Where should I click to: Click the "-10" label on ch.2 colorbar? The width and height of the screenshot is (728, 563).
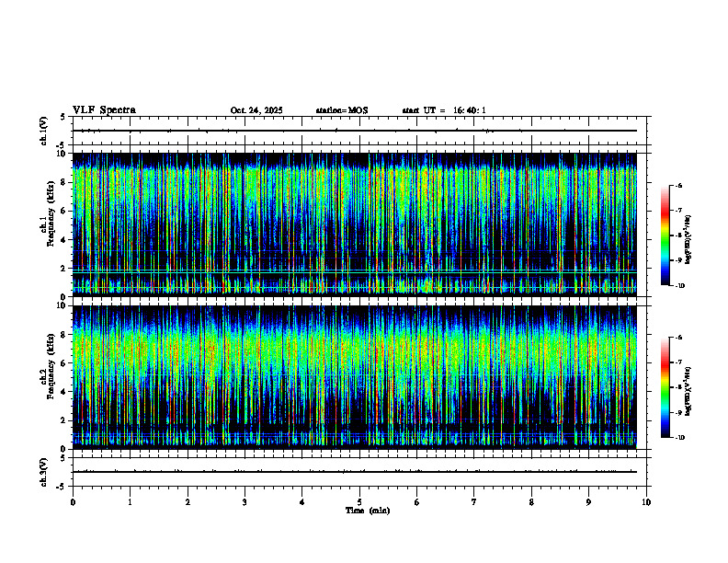click(x=679, y=438)
